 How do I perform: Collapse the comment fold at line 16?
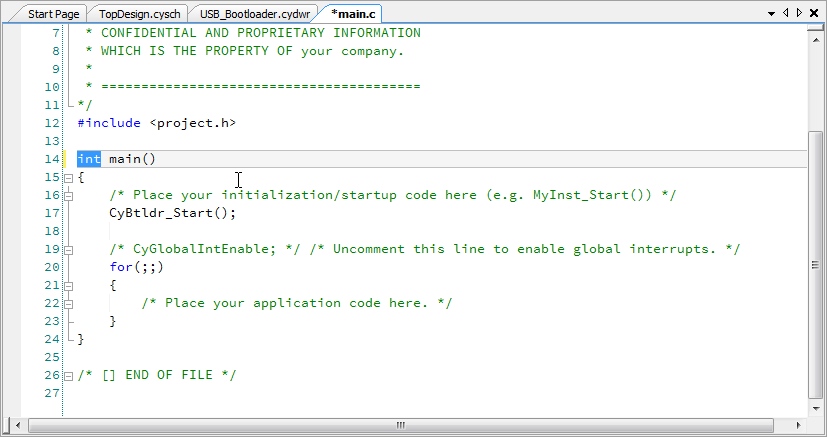(x=68, y=197)
